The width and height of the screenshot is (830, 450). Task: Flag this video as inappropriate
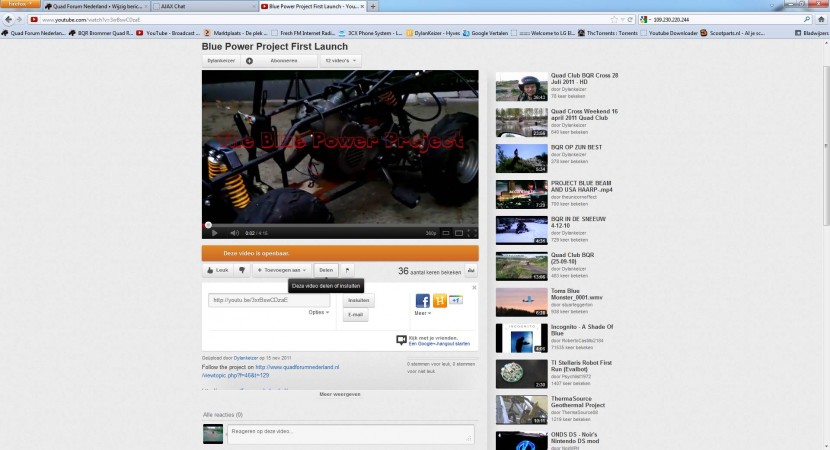pyautogui.click(x=347, y=270)
